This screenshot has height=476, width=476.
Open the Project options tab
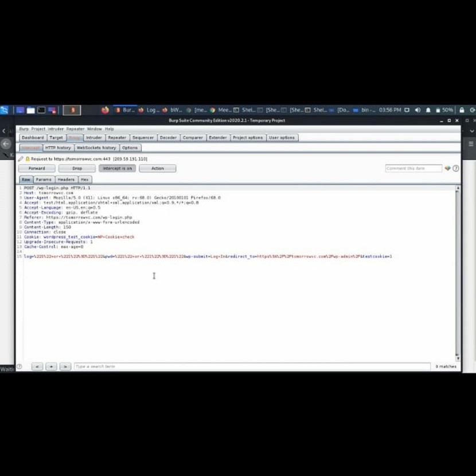248,138
